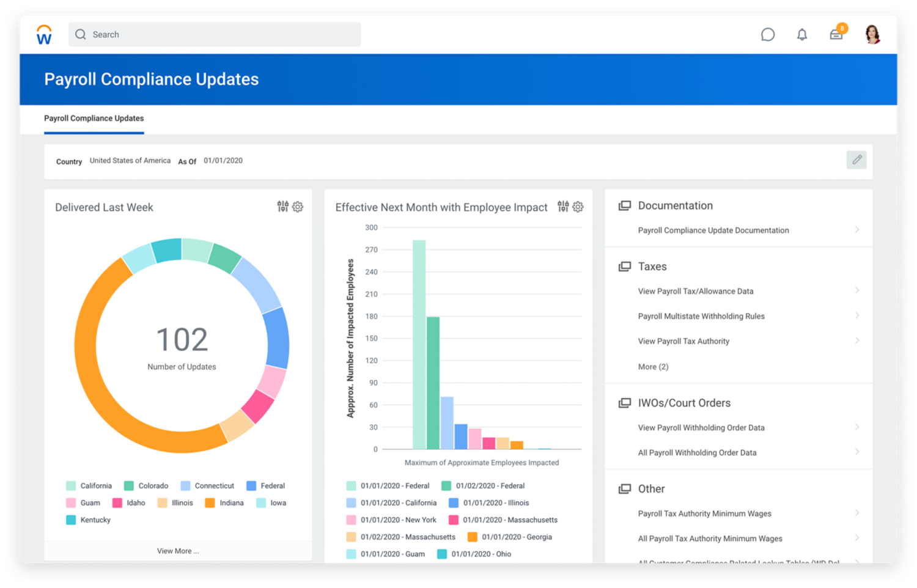
Task: Open Payroll Multistate Withholding Rules link
Action: coord(701,316)
